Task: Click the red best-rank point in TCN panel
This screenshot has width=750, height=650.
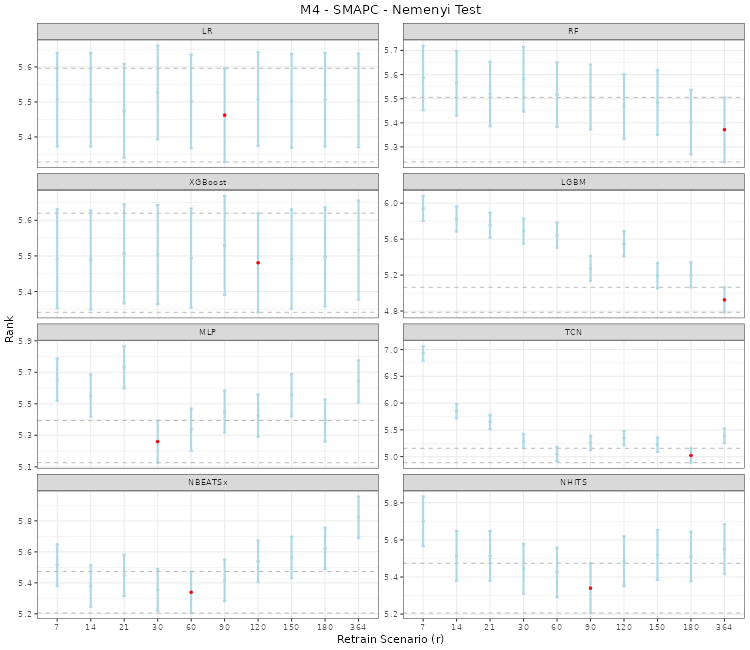Action: pyautogui.click(x=691, y=456)
